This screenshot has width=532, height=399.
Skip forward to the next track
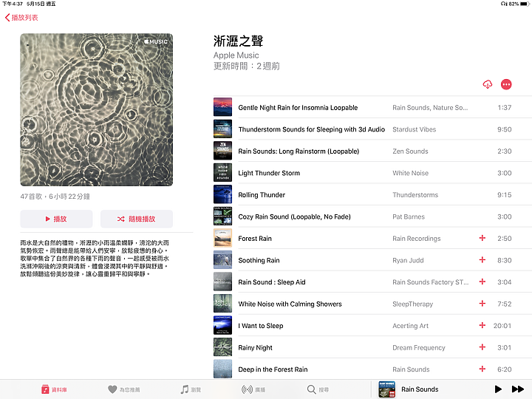click(x=517, y=389)
